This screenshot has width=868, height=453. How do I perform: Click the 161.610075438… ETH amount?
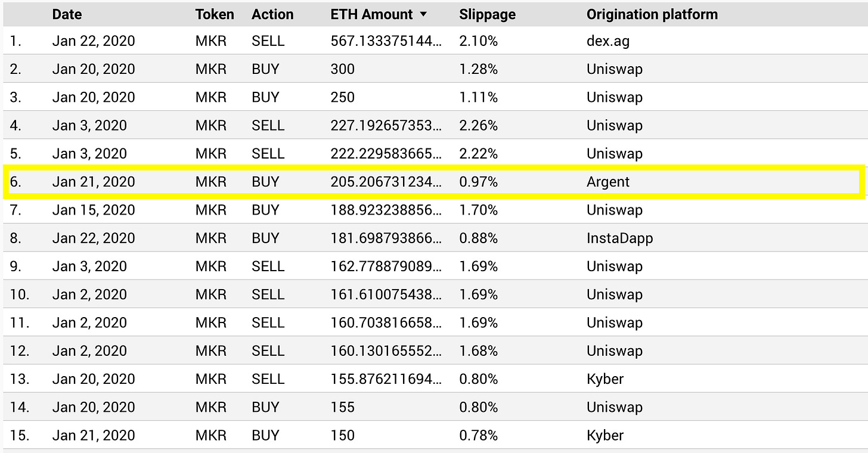point(386,294)
